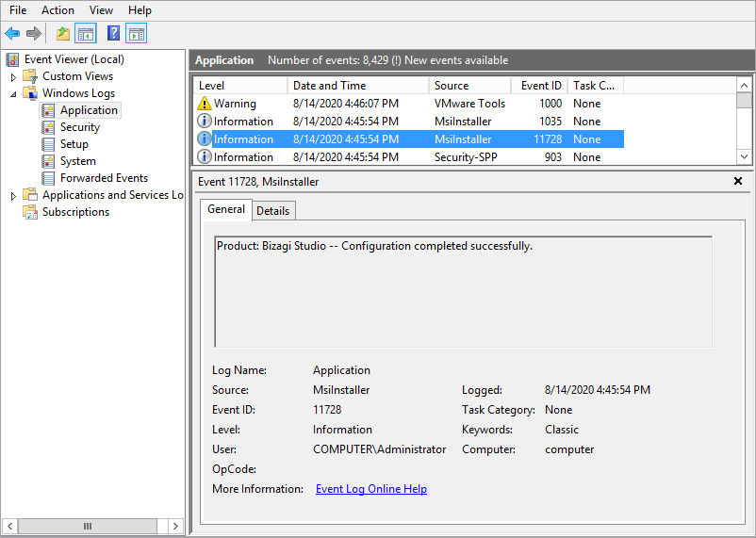The image size is (756, 538).
Task: Click the tree pane horizontal scrollbar thumb
Action: click(x=88, y=526)
